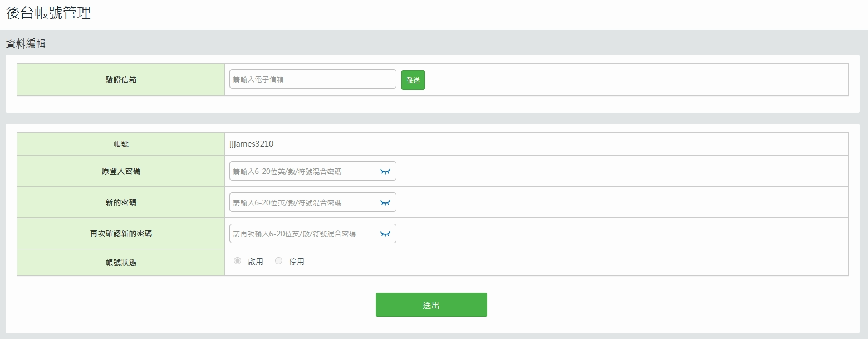Viewport: 868px width, 339px height.
Task: Click the 再次確認新的密碼 label cell
Action: tap(121, 234)
